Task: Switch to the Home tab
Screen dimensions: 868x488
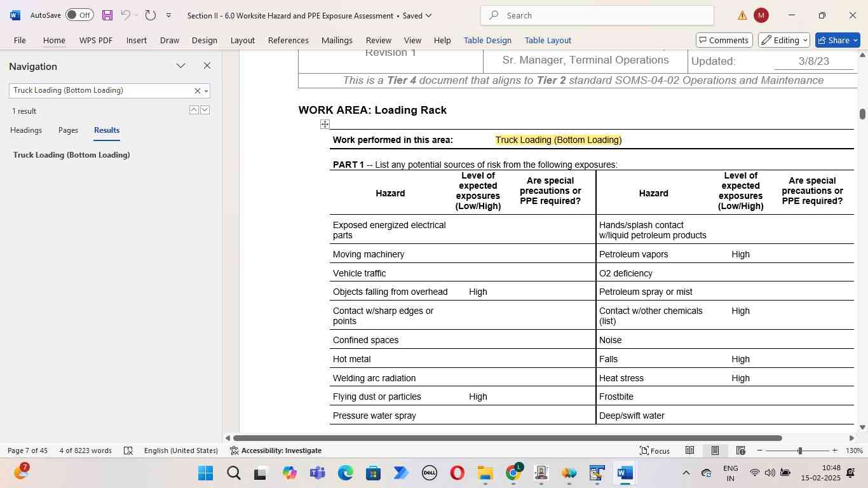Action: (54, 40)
